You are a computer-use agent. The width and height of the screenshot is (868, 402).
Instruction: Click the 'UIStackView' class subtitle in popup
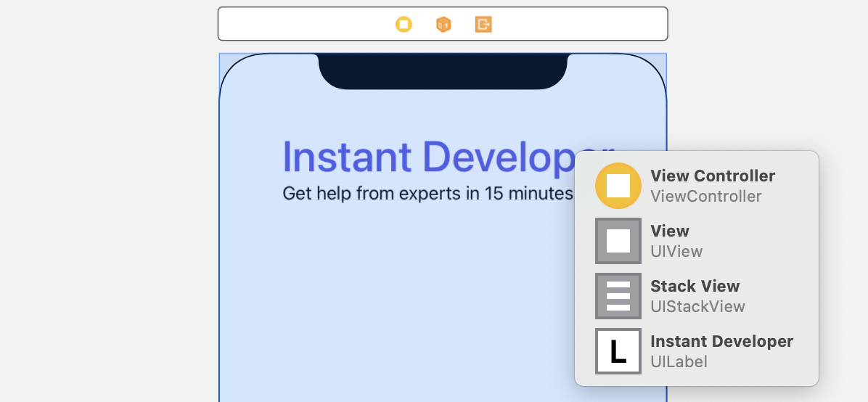click(x=697, y=307)
